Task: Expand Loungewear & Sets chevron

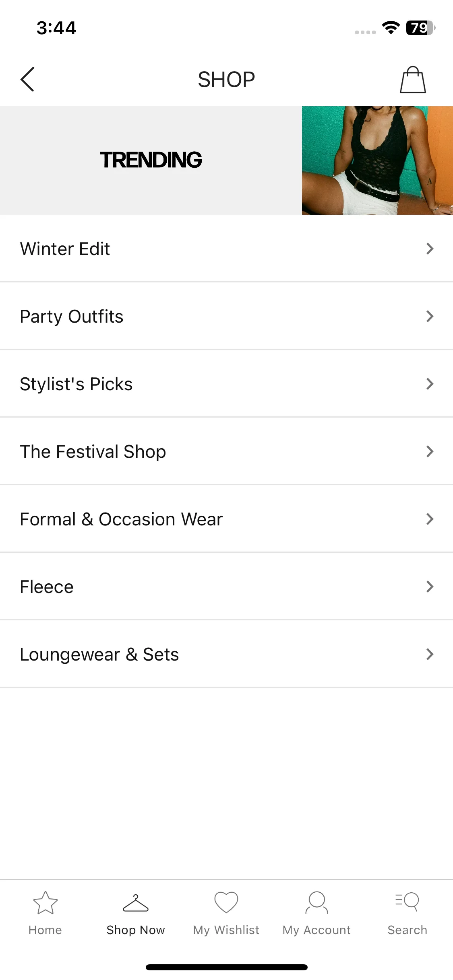Action: [430, 654]
